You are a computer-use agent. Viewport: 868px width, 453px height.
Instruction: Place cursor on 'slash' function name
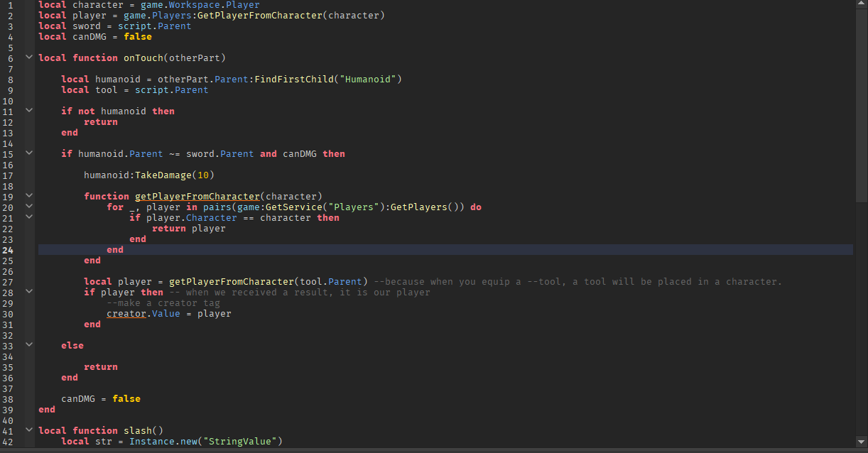[138, 431]
